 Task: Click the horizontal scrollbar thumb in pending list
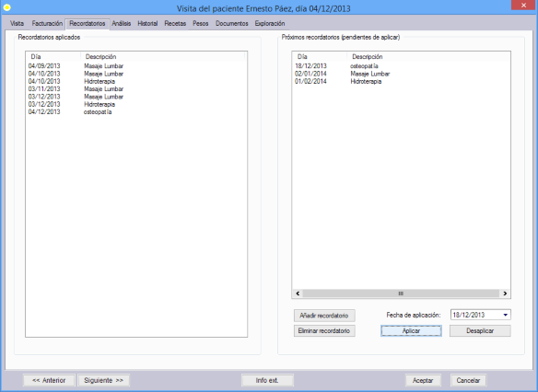(x=401, y=294)
